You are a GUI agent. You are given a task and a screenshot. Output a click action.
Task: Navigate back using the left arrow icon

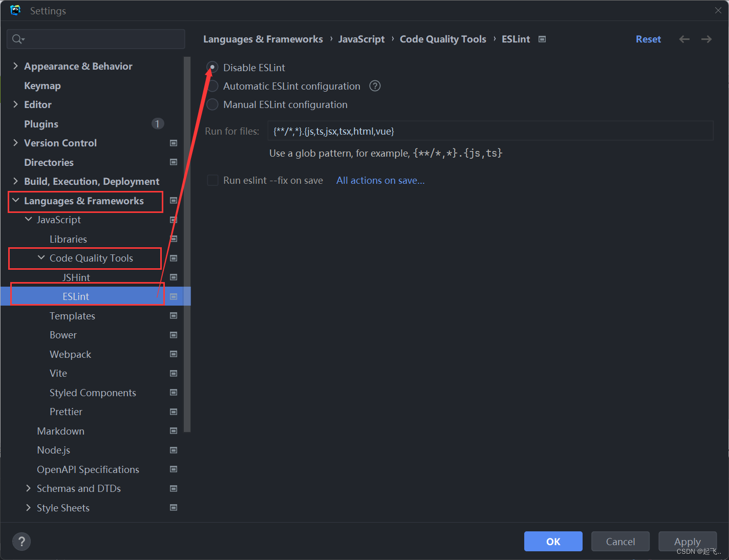coord(684,39)
